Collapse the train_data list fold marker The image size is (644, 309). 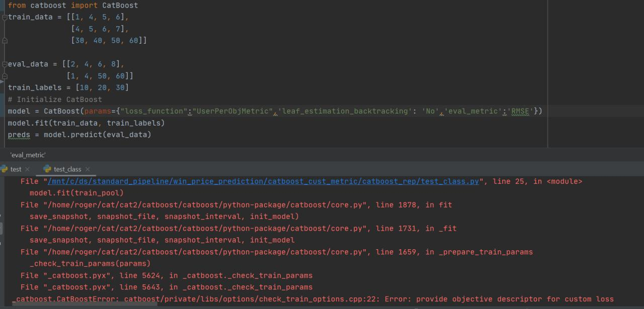(x=5, y=17)
